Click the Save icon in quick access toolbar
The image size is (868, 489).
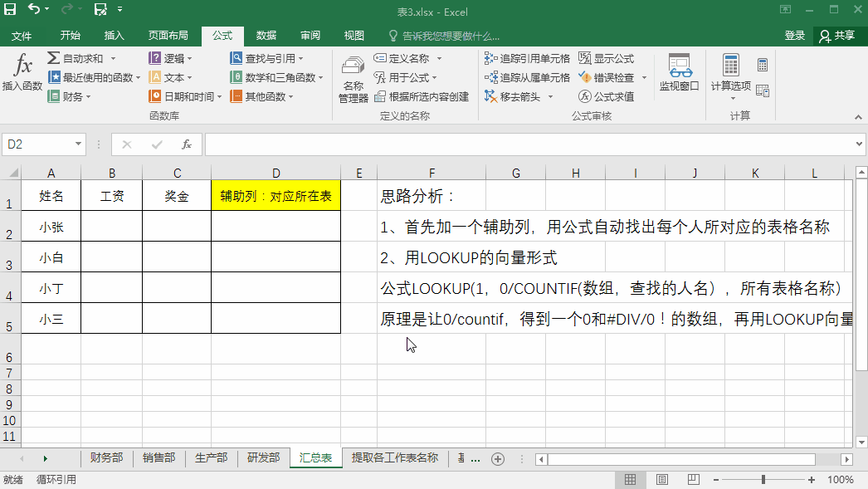(x=10, y=9)
